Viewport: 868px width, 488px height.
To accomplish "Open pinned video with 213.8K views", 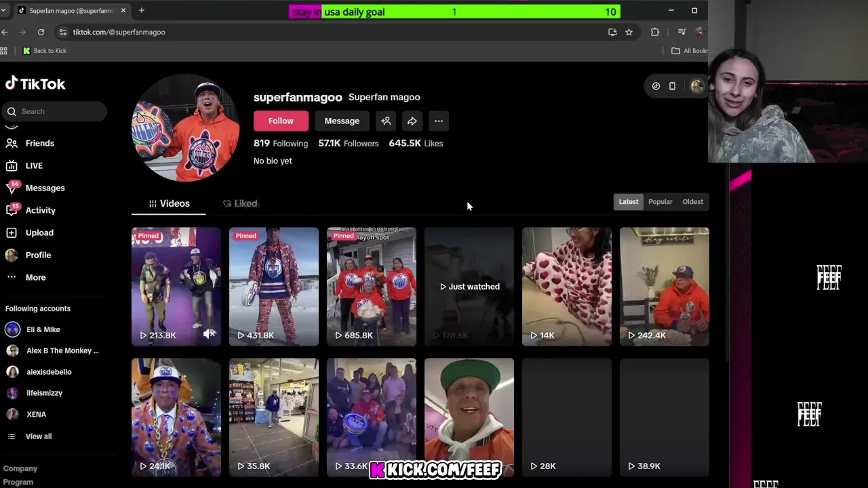I will (x=176, y=286).
